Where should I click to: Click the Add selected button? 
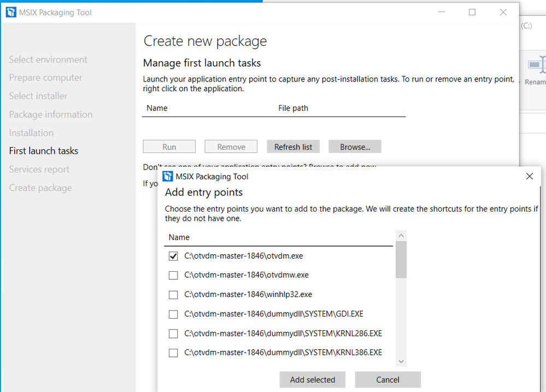[x=312, y=379]
